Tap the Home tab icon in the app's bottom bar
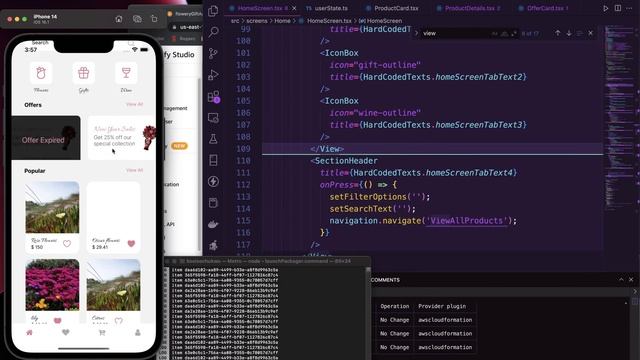This screenshot has height=360, width=640. (x=29, y=333)
